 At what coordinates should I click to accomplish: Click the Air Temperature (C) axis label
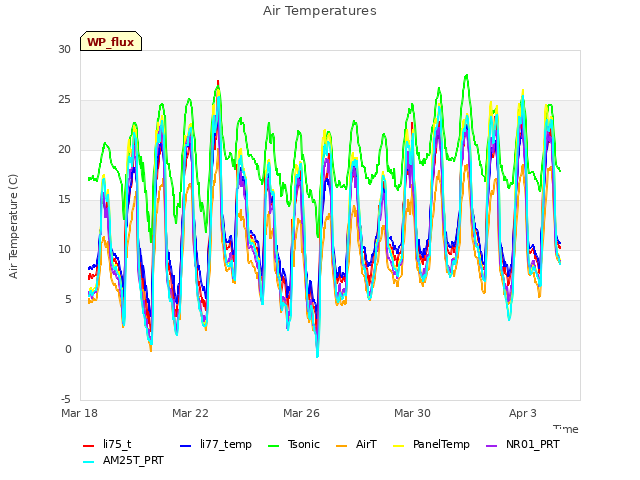(13, 227)
